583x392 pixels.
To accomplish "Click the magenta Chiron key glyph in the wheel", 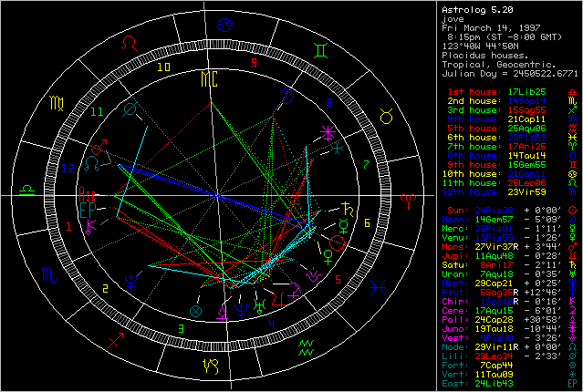I will (x=91, y=227).
